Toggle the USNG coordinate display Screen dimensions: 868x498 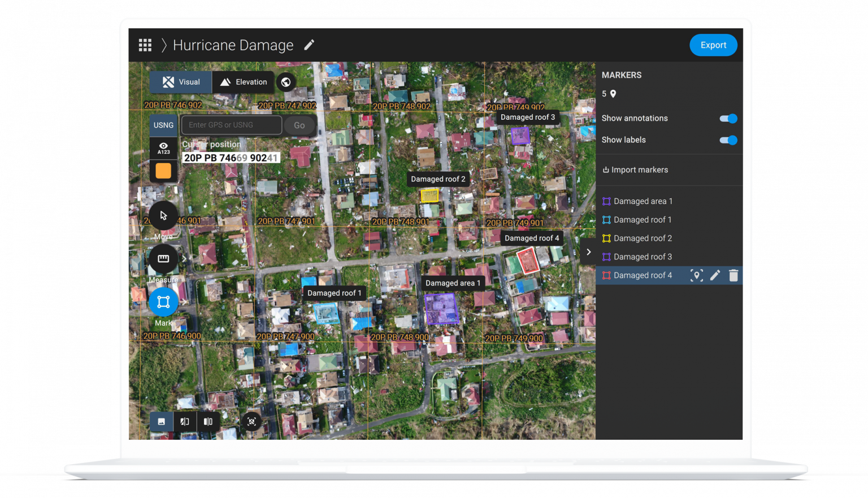[163, 125]
